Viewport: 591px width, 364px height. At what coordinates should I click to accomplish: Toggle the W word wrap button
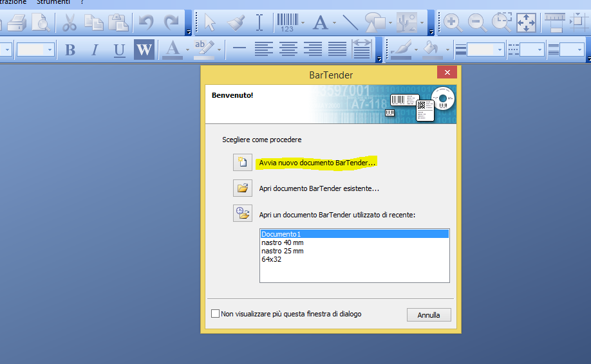(144, 50)
